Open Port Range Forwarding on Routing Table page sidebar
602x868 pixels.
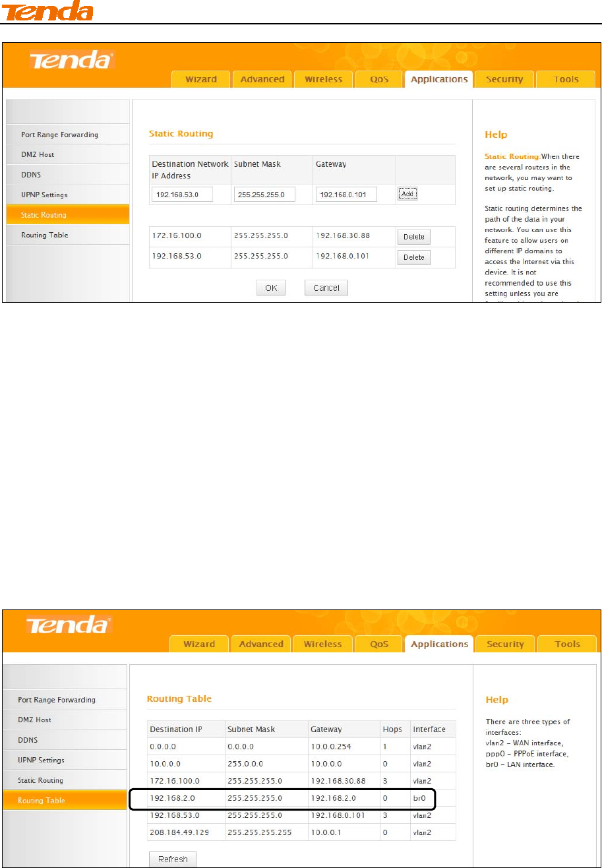click(x=65, y=700)
